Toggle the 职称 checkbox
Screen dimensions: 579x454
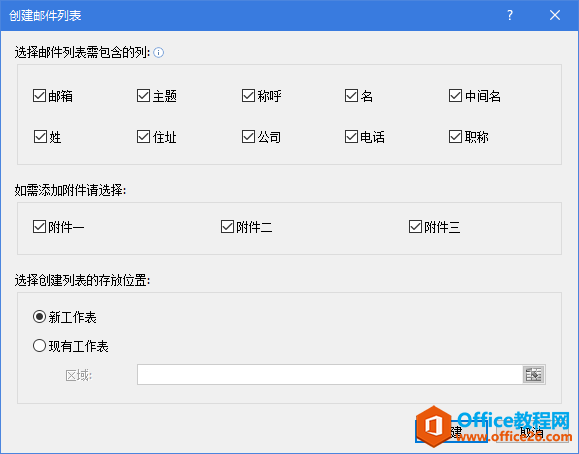click(x=455, y=136)
